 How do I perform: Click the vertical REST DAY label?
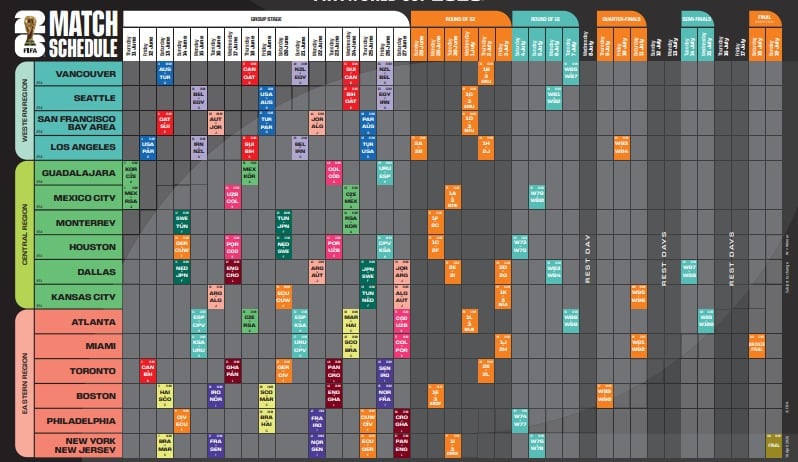pos(587,259)
